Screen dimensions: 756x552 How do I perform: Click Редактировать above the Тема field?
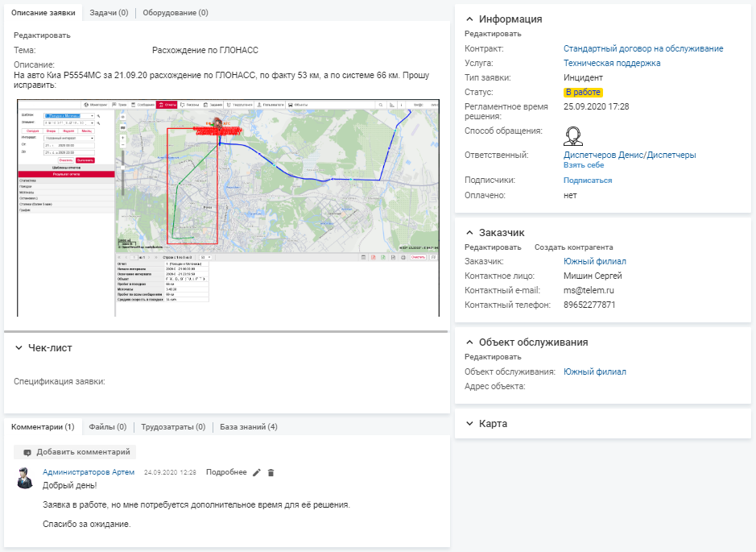[x=42, y=35]
